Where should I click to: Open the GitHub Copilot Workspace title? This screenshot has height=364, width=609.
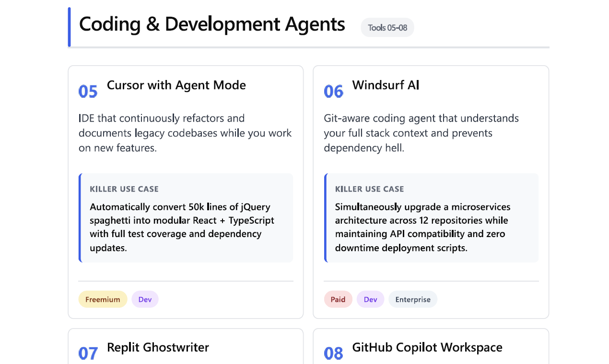pos(427,347)
